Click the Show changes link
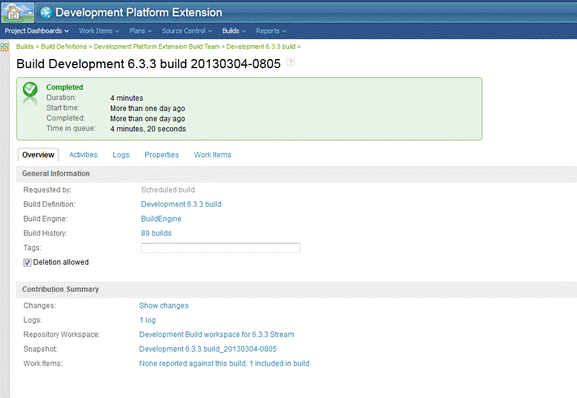Screen dimensions: 577x398 pos(164,306)
